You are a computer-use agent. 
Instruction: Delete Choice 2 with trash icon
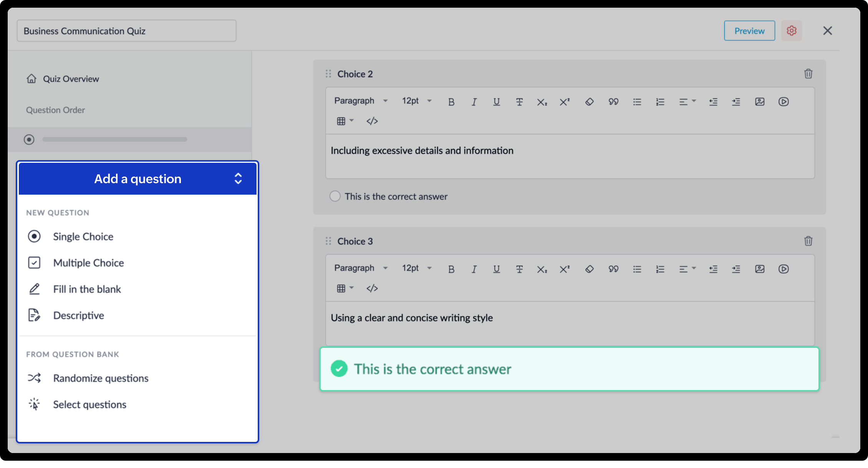808,74
